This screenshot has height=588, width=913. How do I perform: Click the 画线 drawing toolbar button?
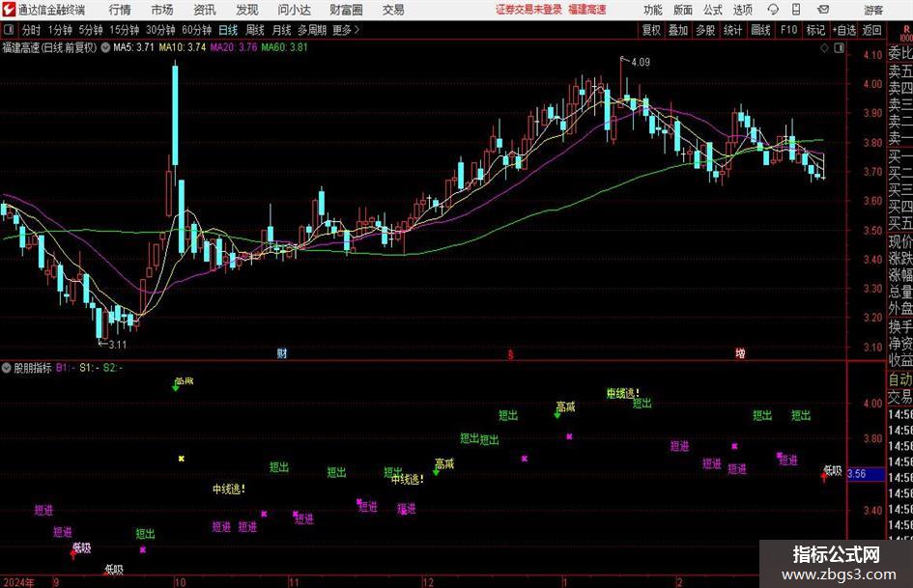click(x=760, y=30)
